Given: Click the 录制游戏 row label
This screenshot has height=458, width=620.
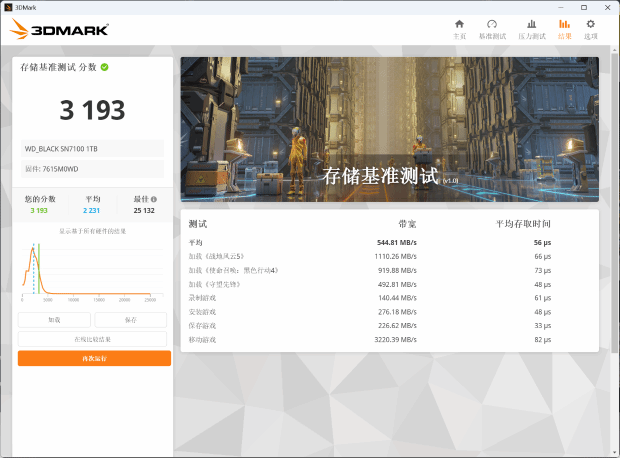Looking at the screenshot, I should pyautogui.click(x=202, y=298).
